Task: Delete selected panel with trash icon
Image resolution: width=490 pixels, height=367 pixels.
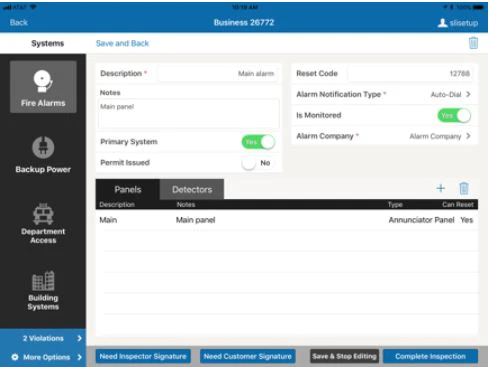Action: click(x=464, y=188)
